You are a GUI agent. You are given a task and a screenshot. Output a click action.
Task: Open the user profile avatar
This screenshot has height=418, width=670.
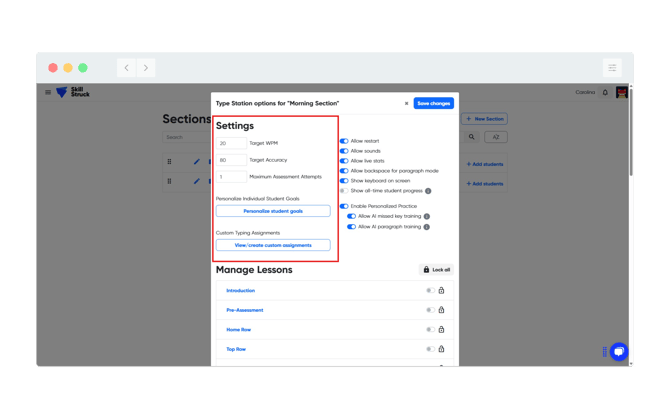tap(621, 92)
